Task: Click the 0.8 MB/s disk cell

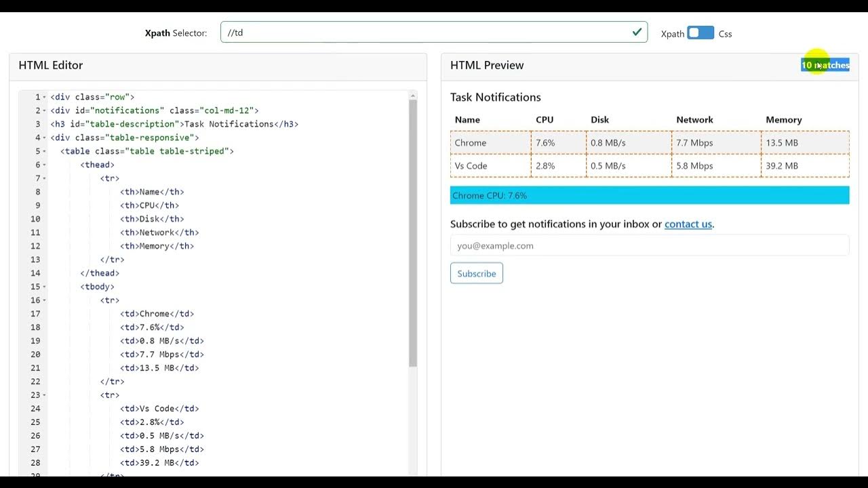Action: pyautogui.click(x=629, y=142)
